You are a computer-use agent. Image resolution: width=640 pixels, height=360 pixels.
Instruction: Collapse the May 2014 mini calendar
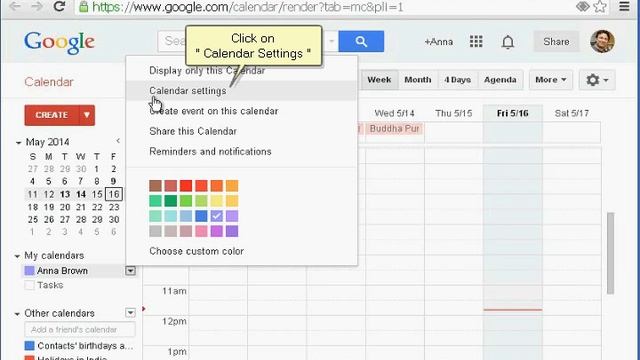tap(18, 142)
